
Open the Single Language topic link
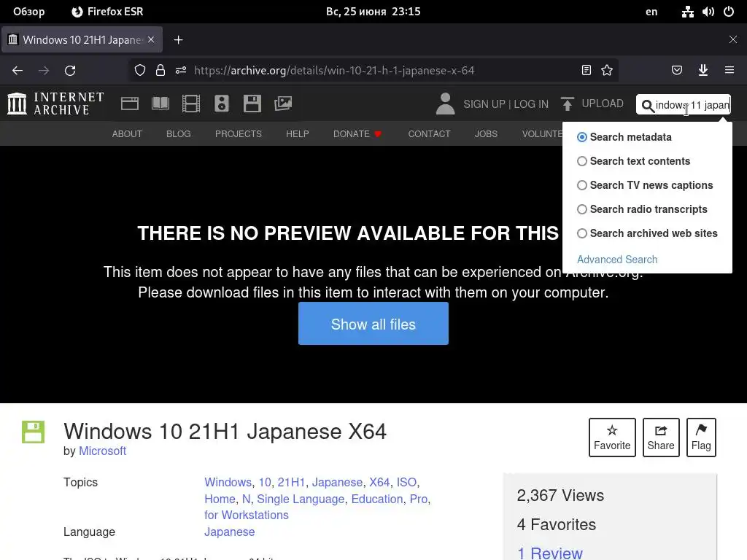(301, 499)
